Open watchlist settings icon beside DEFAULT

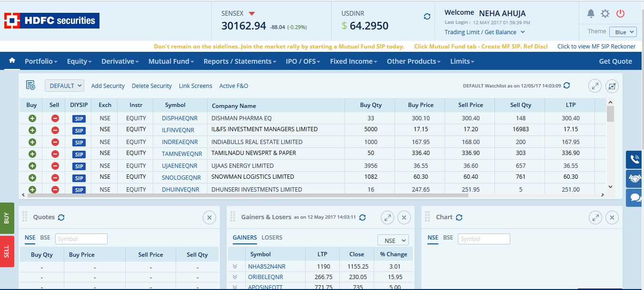point(31,86)
